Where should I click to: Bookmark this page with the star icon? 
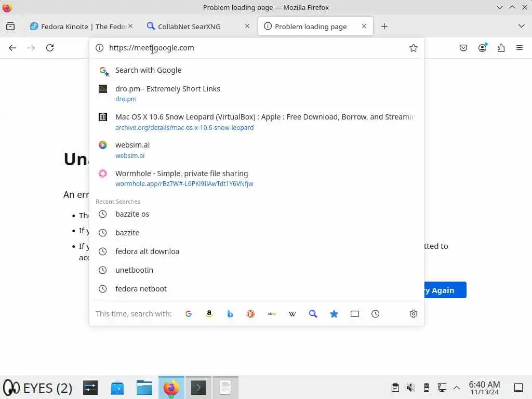click(413, 48)
